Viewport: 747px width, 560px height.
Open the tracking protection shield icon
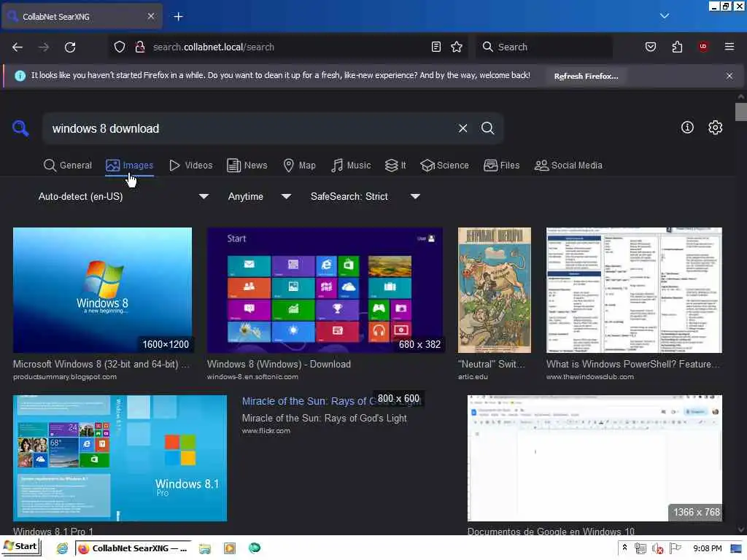tap(120, 47)
